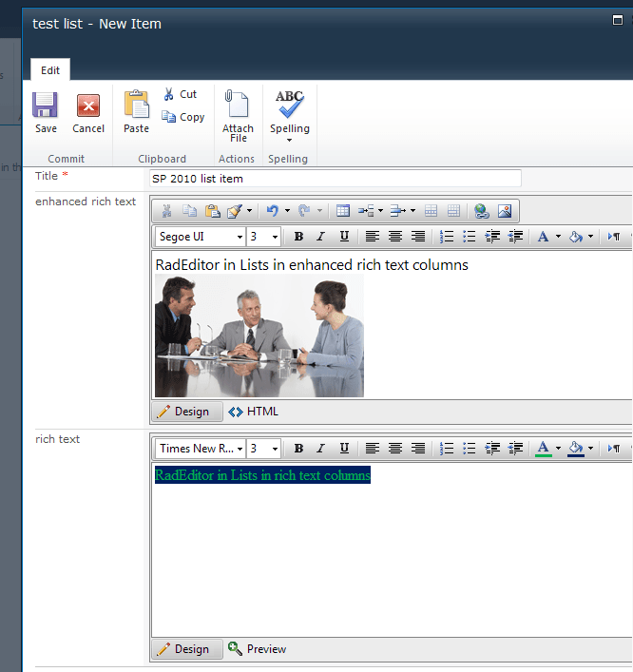Select Design mode under enhanced rich text editor
This screenshot has height=672, width=633.
[187, 412]
